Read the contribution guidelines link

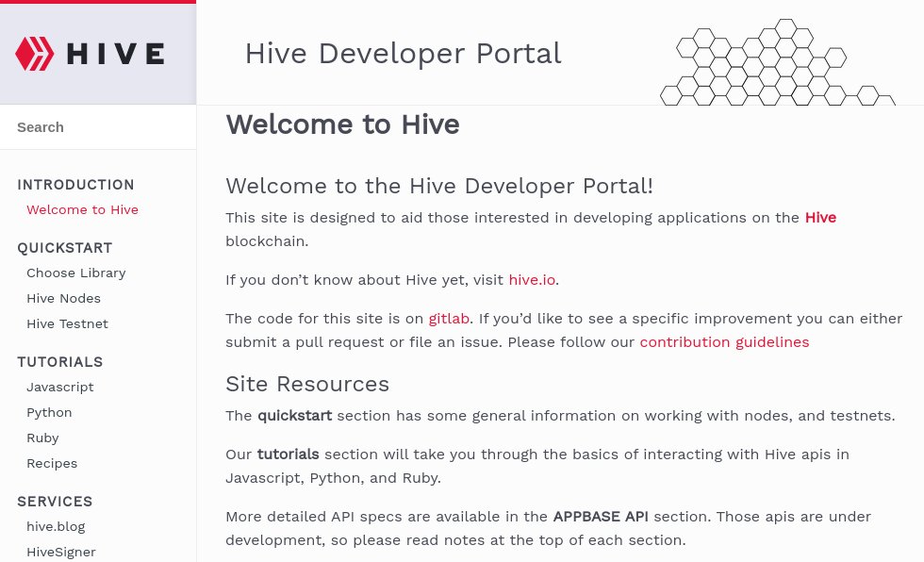[x=724, y=341]
